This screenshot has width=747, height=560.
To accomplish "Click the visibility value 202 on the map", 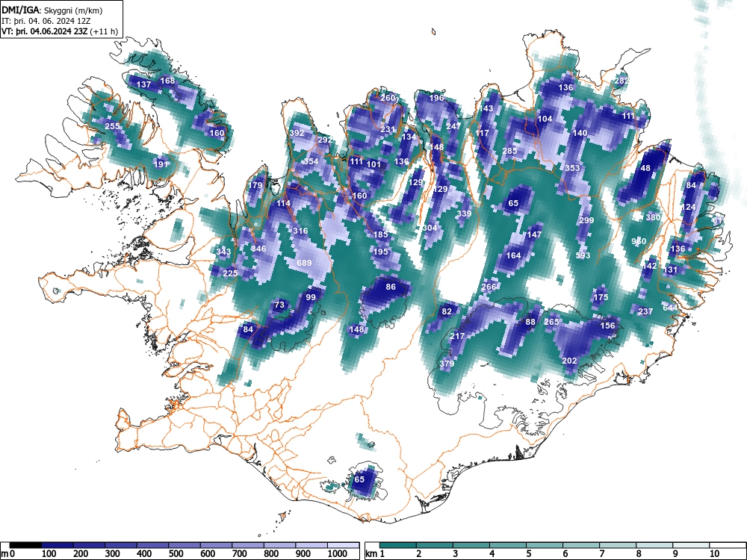I will pyautogui.click(x=569, y=361).
